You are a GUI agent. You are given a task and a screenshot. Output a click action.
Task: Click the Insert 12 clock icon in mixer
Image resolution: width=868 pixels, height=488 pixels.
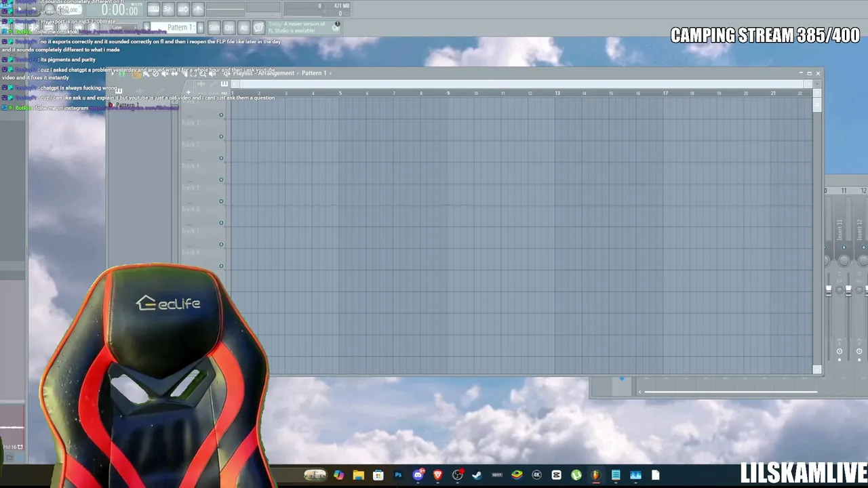[x=859, y=351]
